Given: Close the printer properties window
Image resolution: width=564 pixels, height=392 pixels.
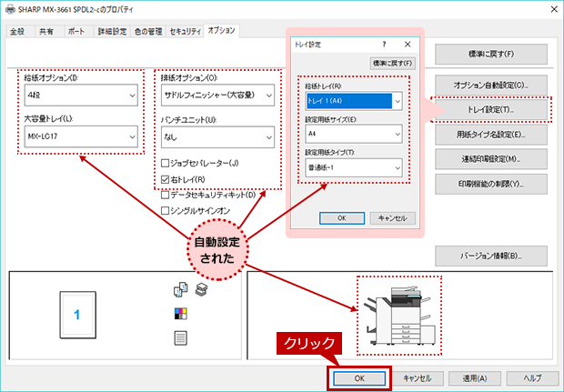Looking at the screenshot, I should tap(554, 9).
